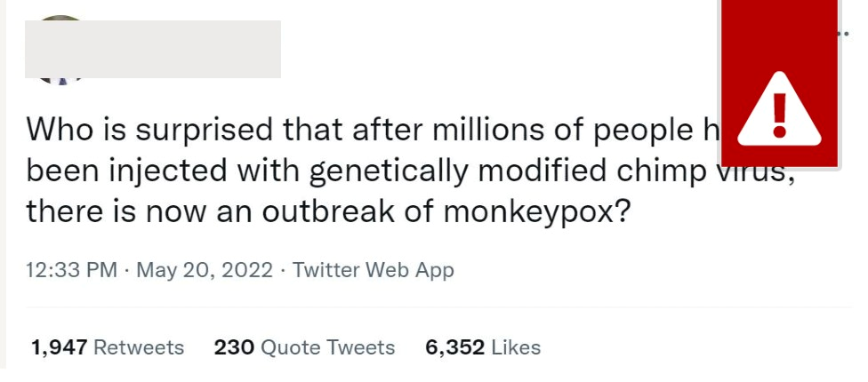Open the tweet's more options dots

(x=845, y=34)
